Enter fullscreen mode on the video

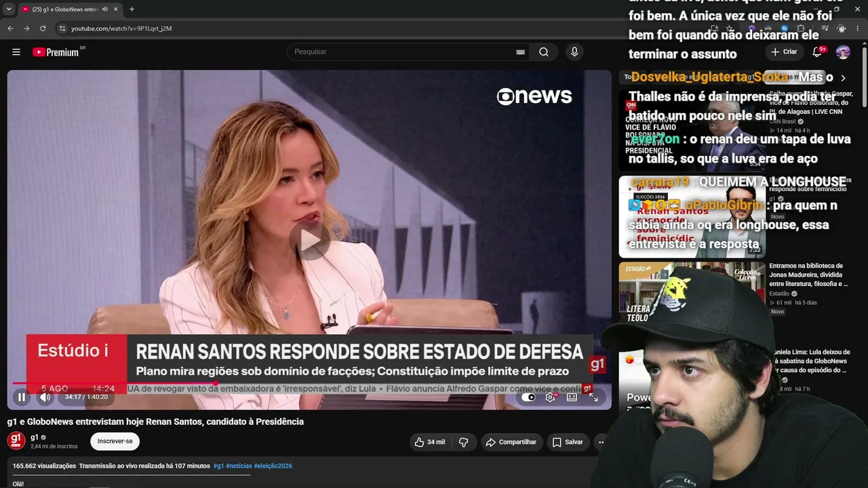point(593,397)
